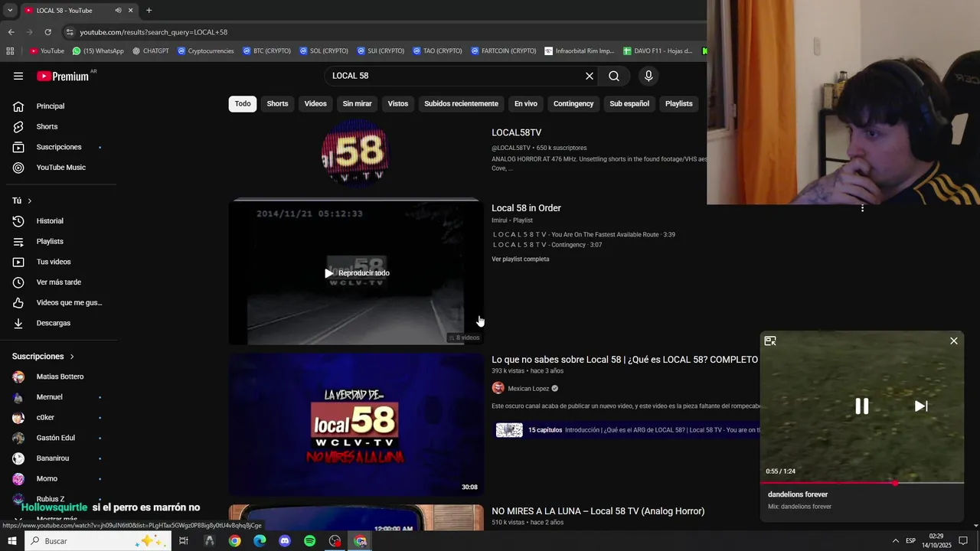980x551 pixels.
Task: Click Ver playlist completa link
Action: click(520, 259)
